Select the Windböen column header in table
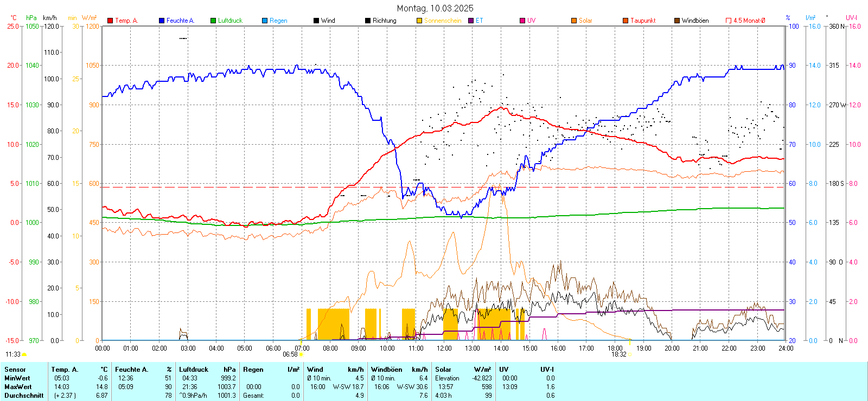 click(x=387, y=370)
